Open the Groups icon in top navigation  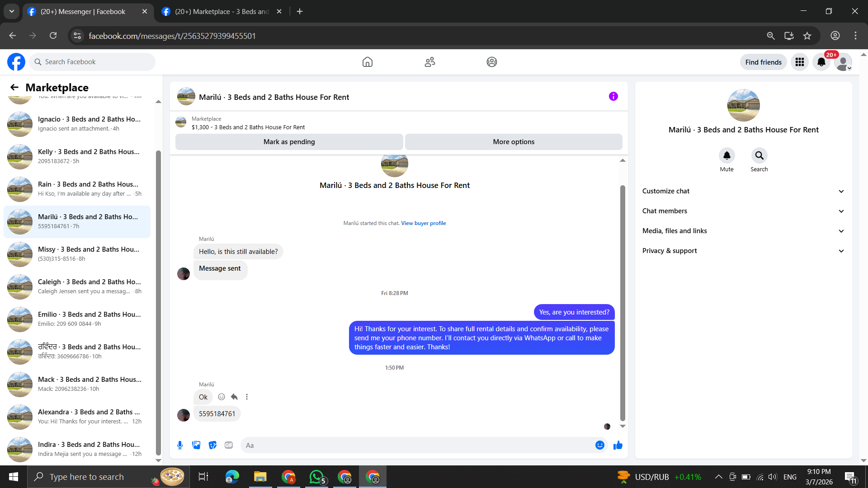point(492,62)
